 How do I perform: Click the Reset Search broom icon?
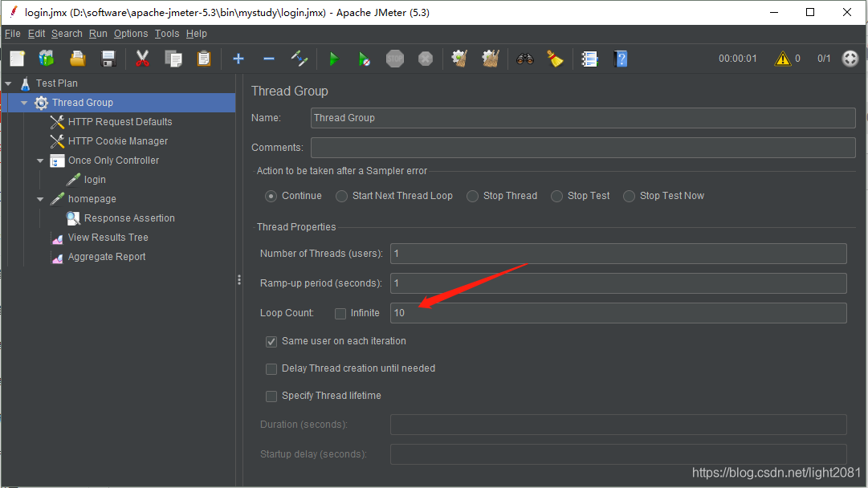(555, 59)
